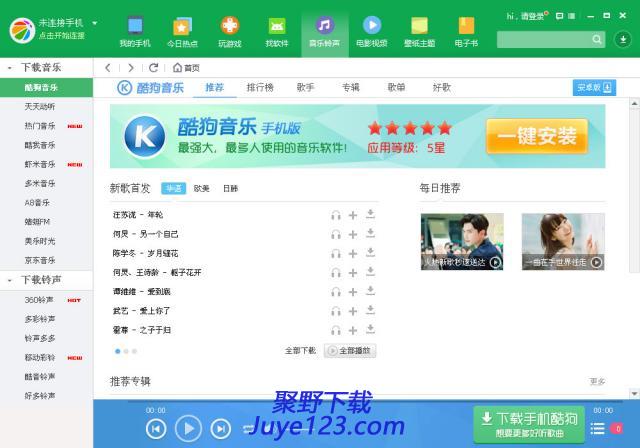Viewport: 640px width, 448px height.
Task: Click the vertical scrollbar down arrow
Action: pyautogui.click(x=634, y=394)
